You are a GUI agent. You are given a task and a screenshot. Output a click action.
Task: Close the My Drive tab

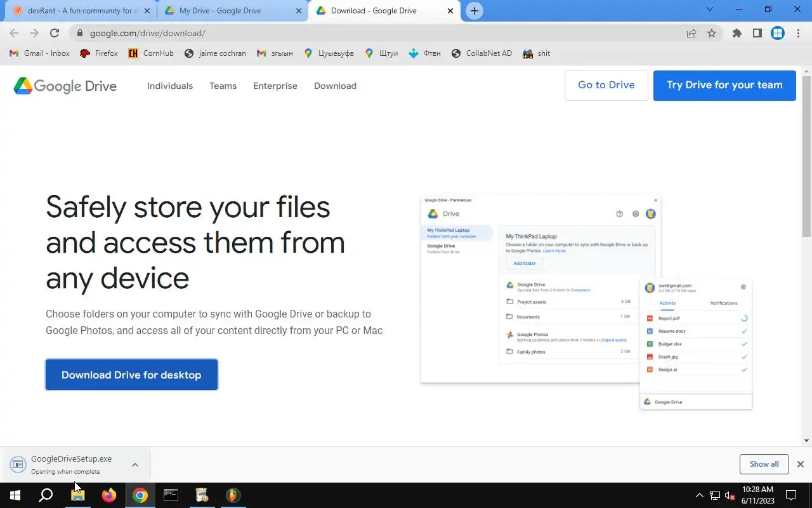click(299, 11)
